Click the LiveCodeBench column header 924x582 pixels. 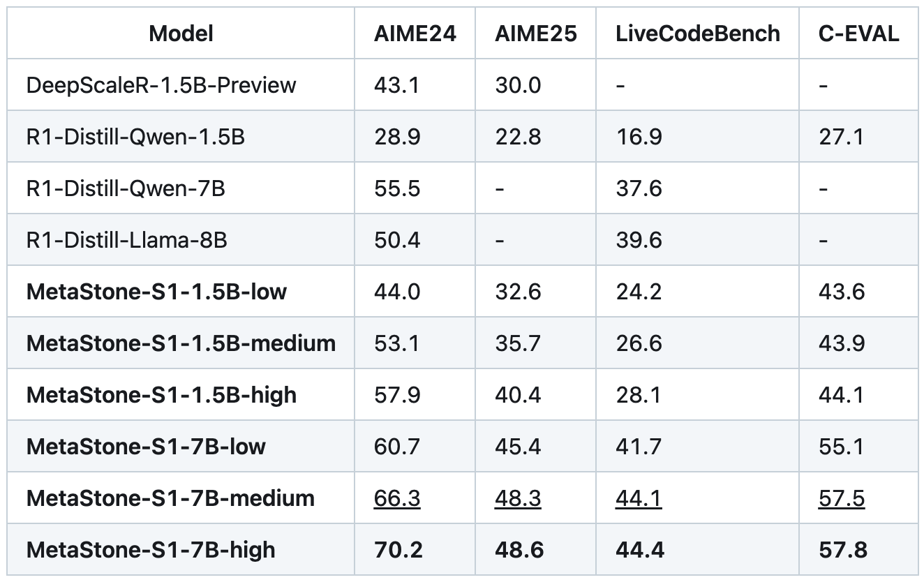pyautogui.click(x=698, y=33)
